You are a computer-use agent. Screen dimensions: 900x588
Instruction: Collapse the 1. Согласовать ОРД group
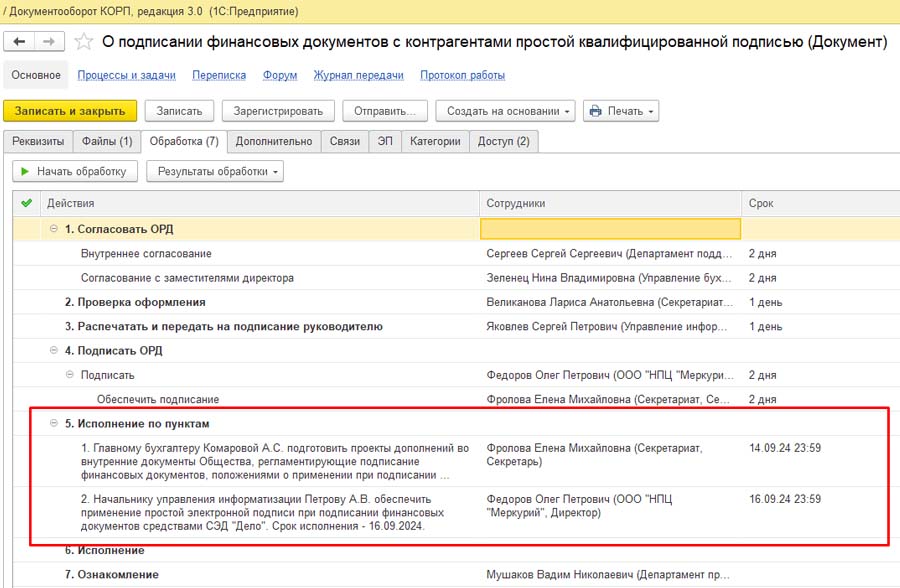click(x=54, y=229)
